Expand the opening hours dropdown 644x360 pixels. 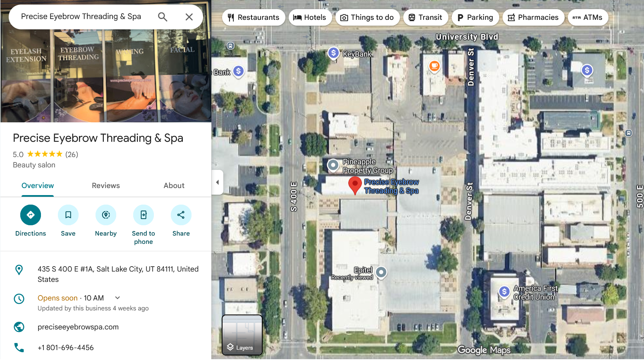pos(117,298)
